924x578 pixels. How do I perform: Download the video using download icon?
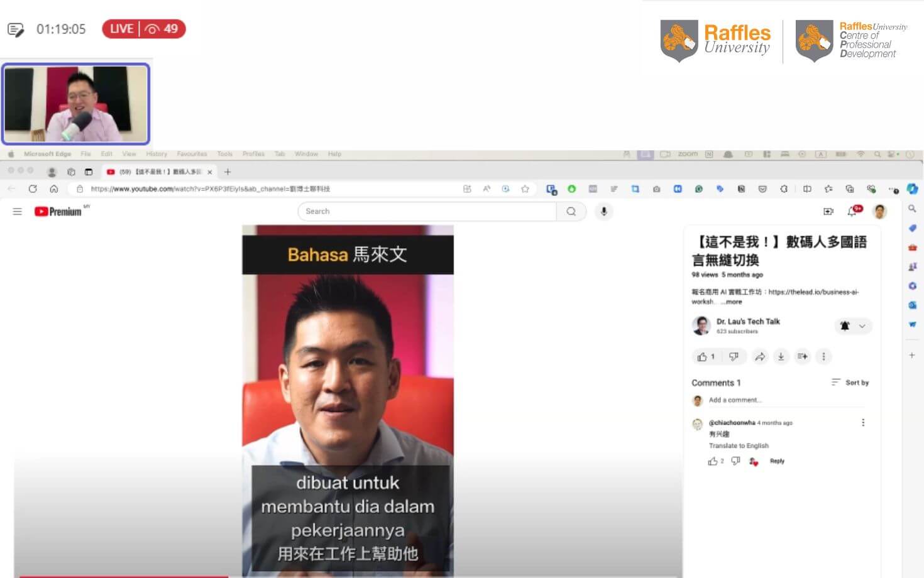click(x=781, y=357)
